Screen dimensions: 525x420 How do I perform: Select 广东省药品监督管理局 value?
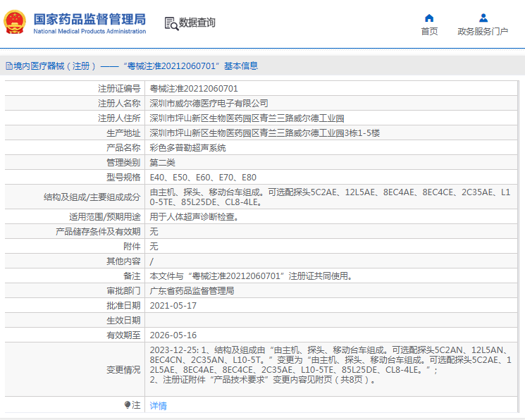click(x=192, y=291)
